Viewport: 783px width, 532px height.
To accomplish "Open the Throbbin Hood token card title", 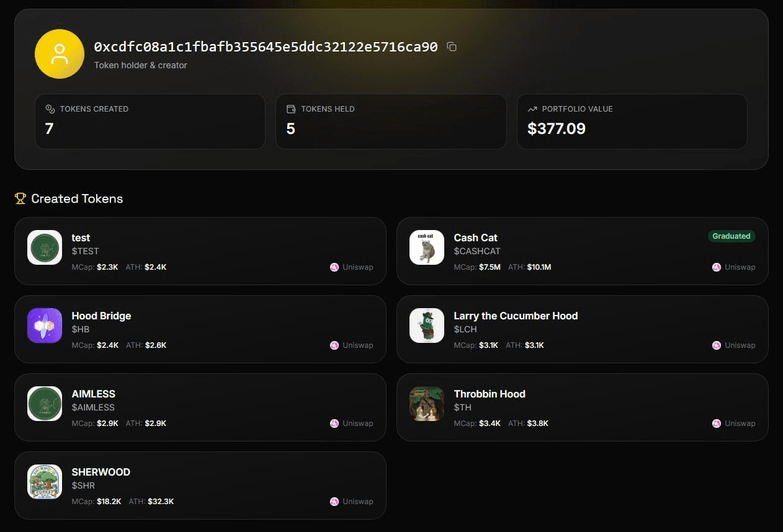I will click(490, 394).
